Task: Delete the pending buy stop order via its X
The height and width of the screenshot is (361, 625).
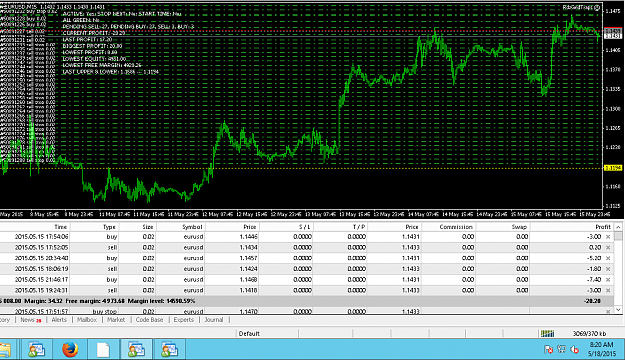Action: (x=608, y=312)
